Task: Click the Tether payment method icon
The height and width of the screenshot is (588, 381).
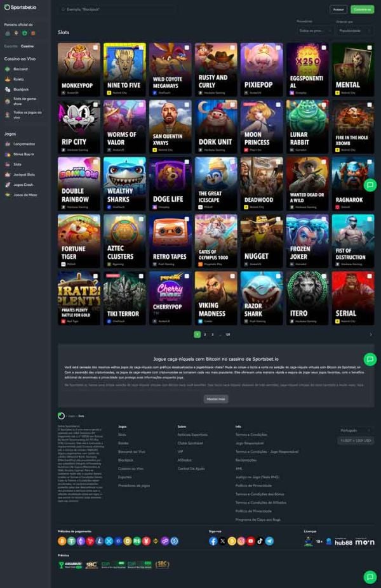Action: [x=71, y=541]
